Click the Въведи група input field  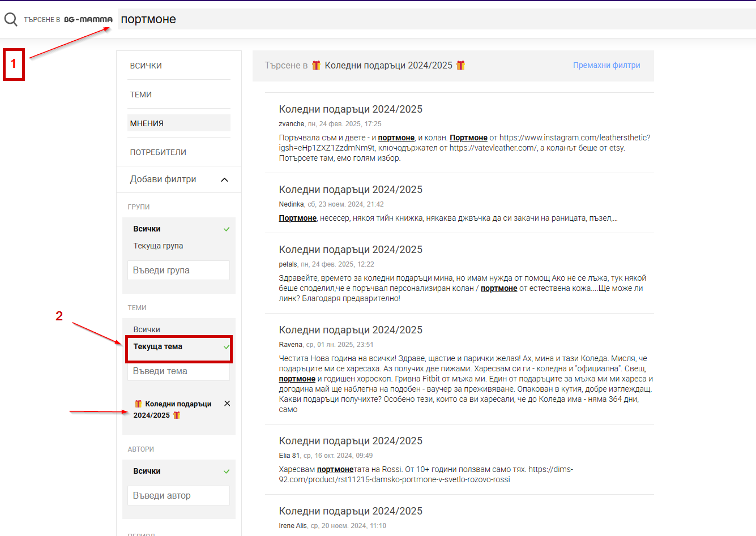tap(178, 271)
